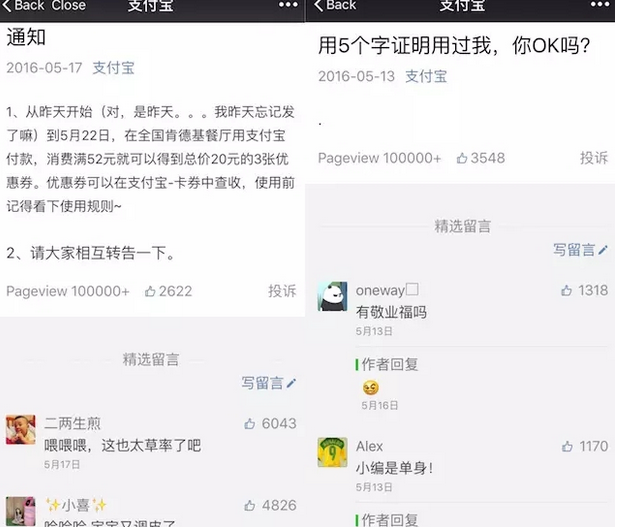The image size is (618, 527).
Task: Open Alex's yellow jersey avatar
Action: coord(333,452)
